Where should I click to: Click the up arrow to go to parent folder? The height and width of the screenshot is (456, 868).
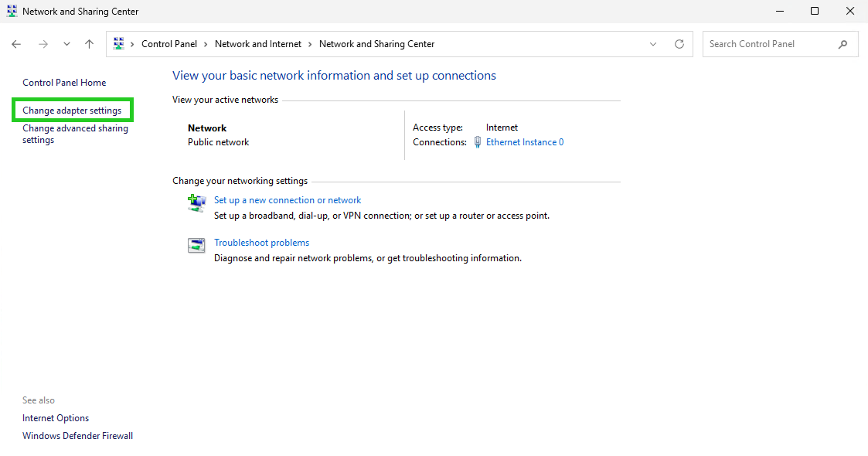(89, 44)
